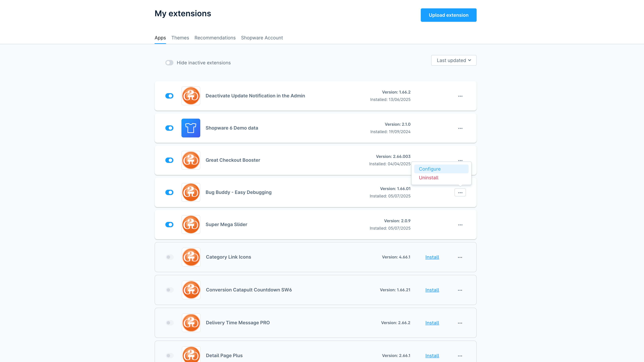Click the Detail Page Plus extension logo
The width and height of the screenshot is (644, 362).
(x=191, y=354)
